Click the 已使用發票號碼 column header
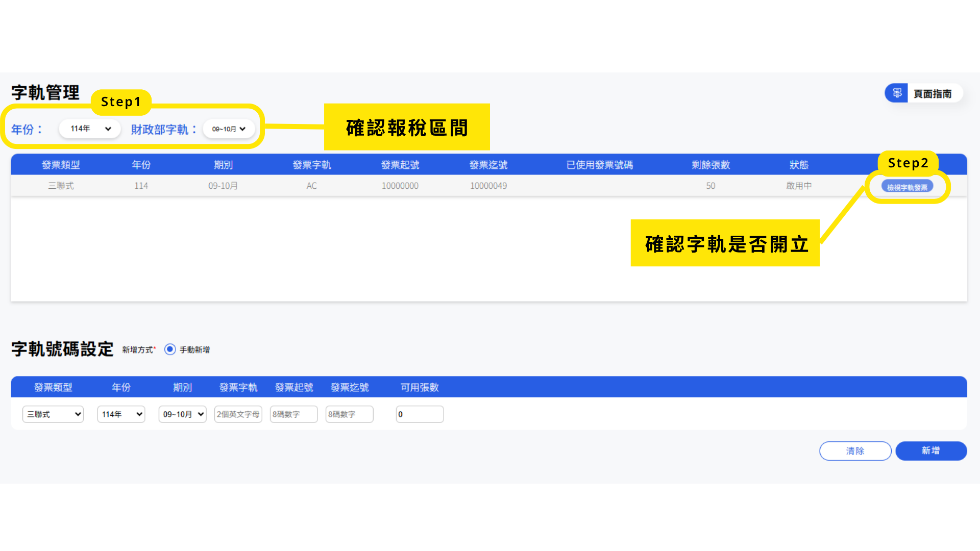980x551 pixels. click(599, 165)
